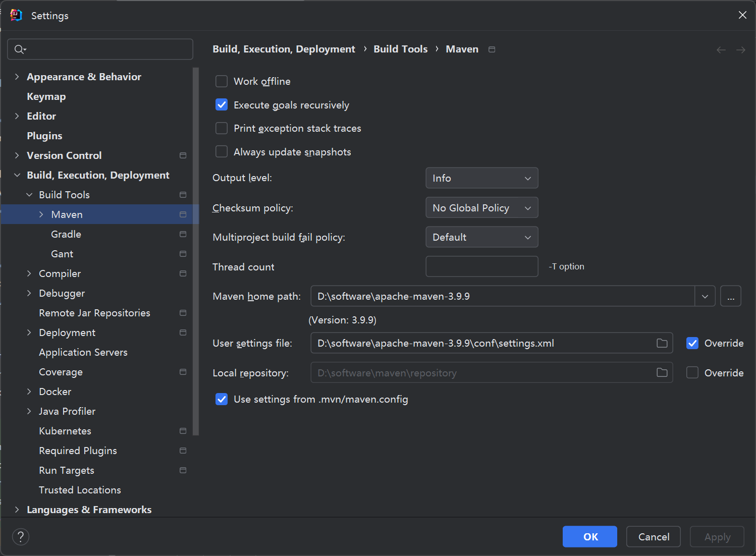Click the project icon on Run Targets row
Image resolution: width=756 pixels, height=556 pixels.
click(x=183, y=470)
